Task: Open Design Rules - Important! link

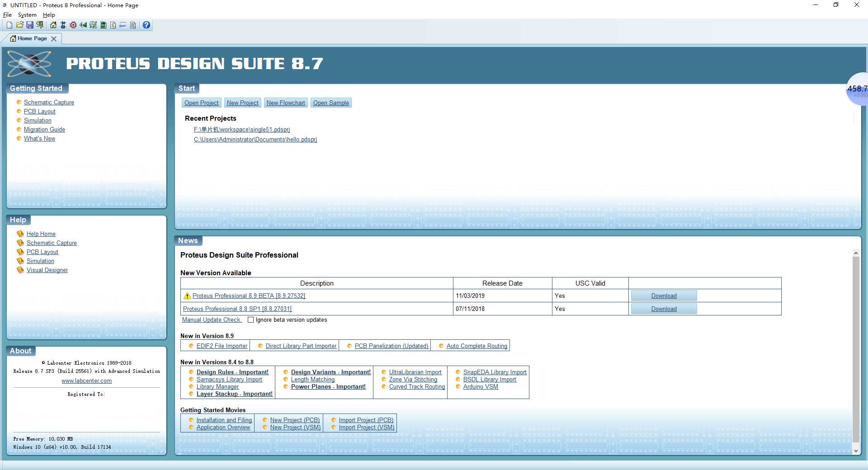Action: pyautogui.click(x=232, y=372)
